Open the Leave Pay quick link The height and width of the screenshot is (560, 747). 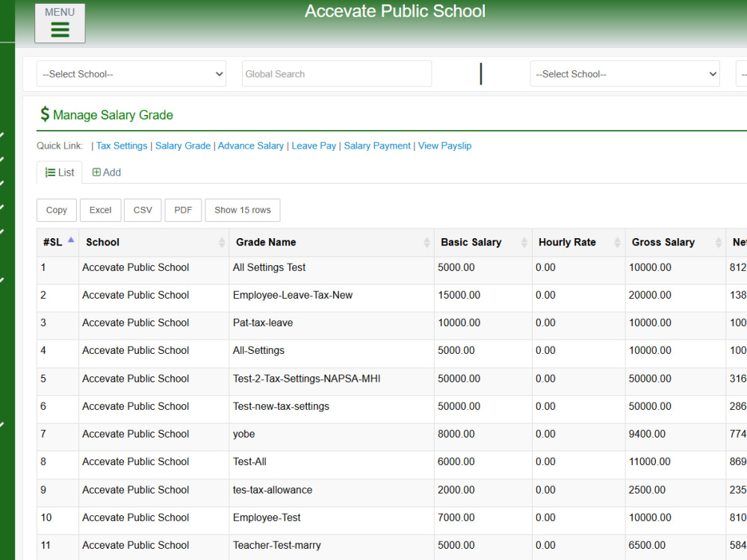(x=314, y=146)
